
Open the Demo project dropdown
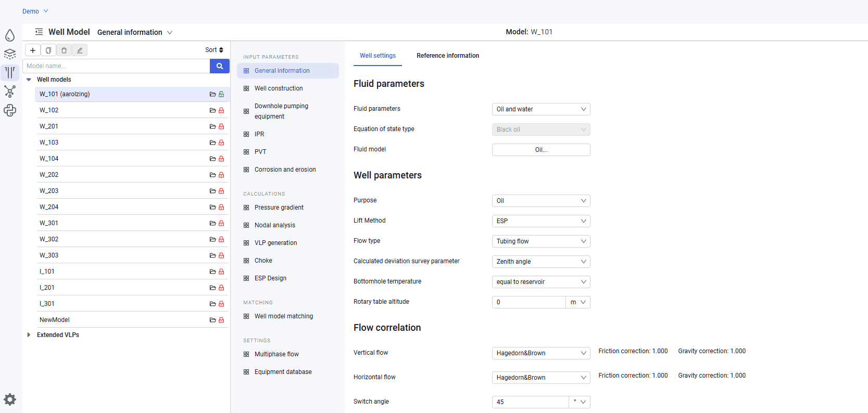(35, 11)
